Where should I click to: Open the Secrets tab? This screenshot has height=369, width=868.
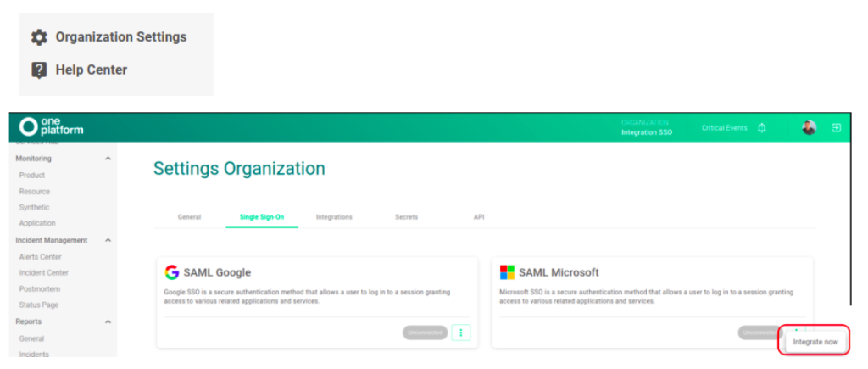pyautogui.click(x=406, y=217)
